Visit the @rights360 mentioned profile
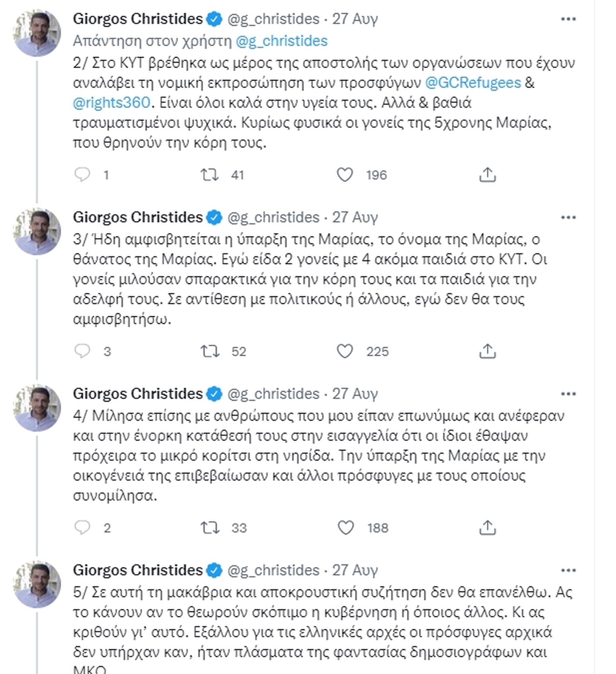Screen dimensions: 616x674 pyautogui.click(x=112, y=103)
